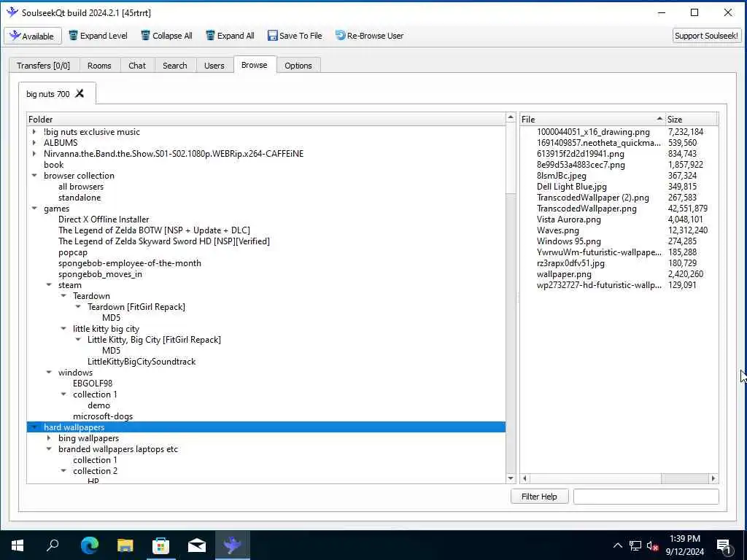Open the Windows Start menu
The width and height of the screenshot is (747, 560).
pos(18,545)
